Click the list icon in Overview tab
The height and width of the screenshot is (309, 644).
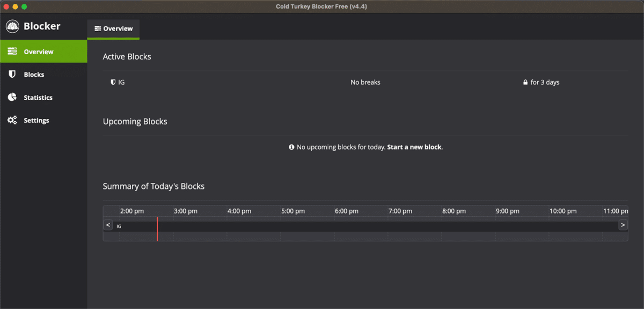click(97, 28)
